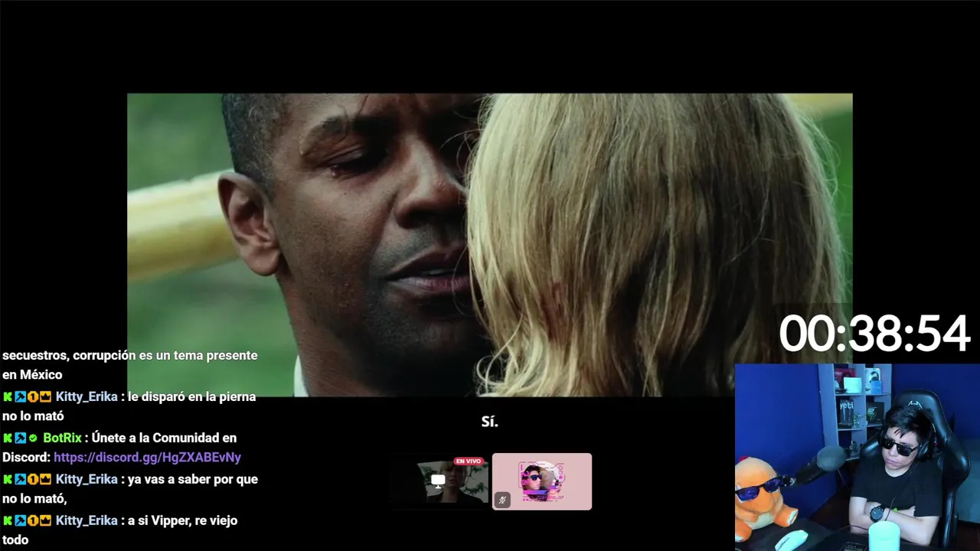Click BotRix username in chat
The image size is (980, 551).
tap(62, 438)
